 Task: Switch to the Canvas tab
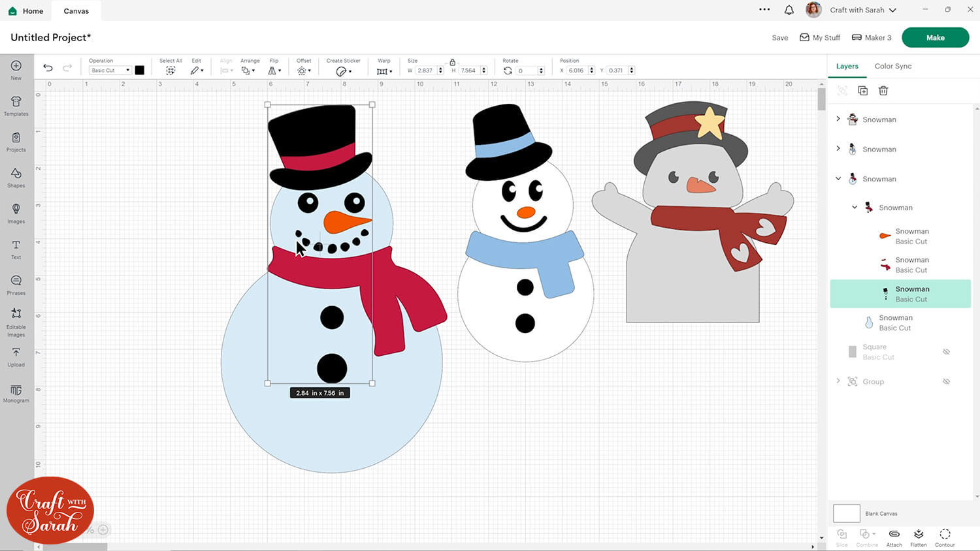[76, 10]
